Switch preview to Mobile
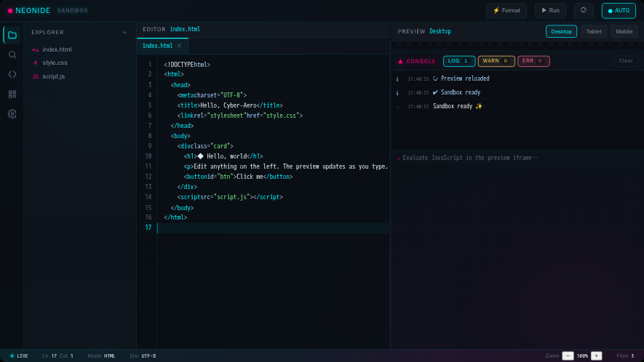 tap(624, 31)
